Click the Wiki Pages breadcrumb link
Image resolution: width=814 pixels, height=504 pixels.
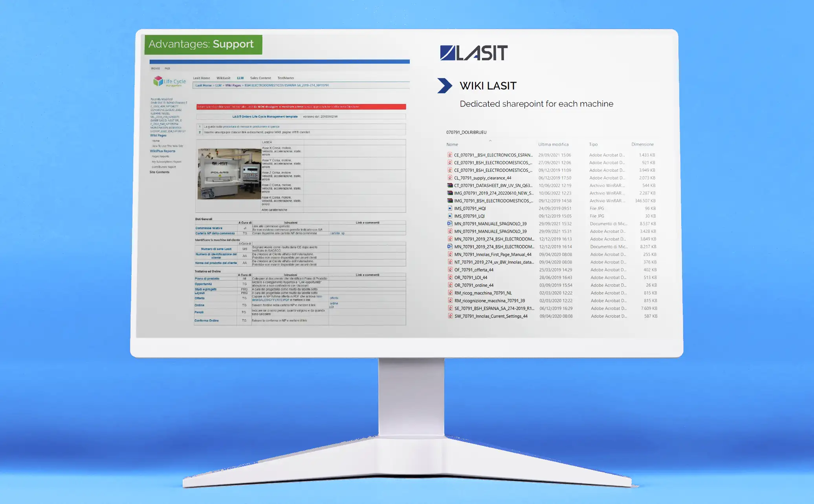[x=233, y=86]
